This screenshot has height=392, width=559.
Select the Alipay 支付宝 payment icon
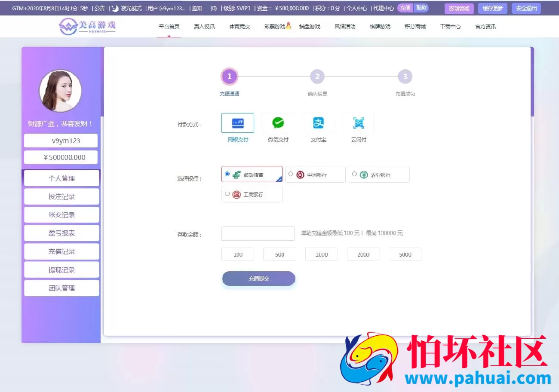click(318, 122)
